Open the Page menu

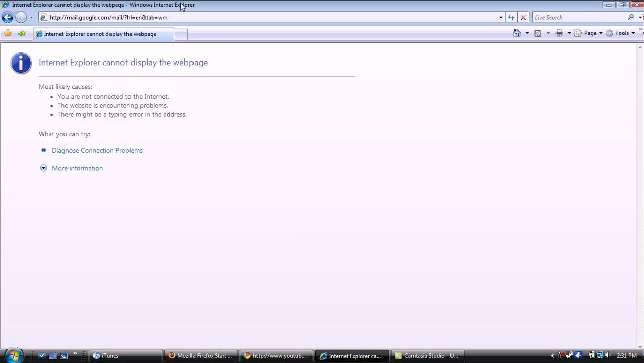589,33
